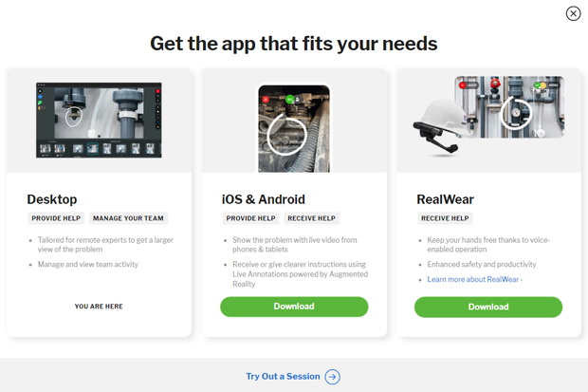The height and width of the screenshot is (392, 588).
Task: Click the Try Out a Session arrow icon
Action: click(332, 377)
